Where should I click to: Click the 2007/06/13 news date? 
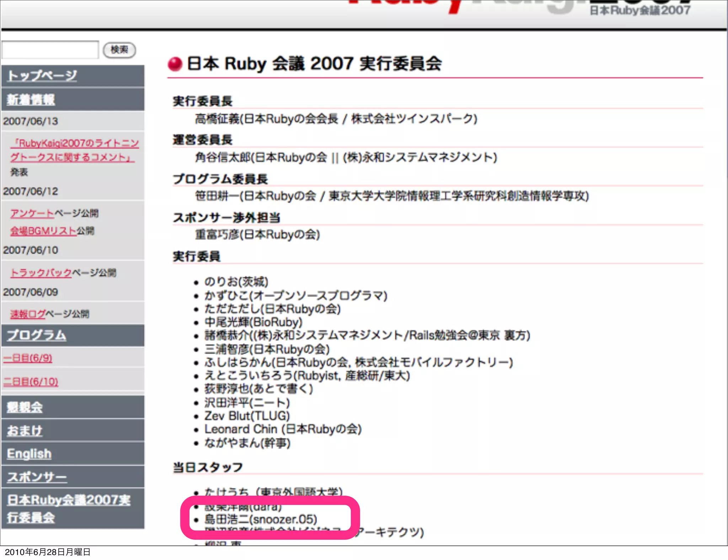pyautogui.click(x=31, y=121)
